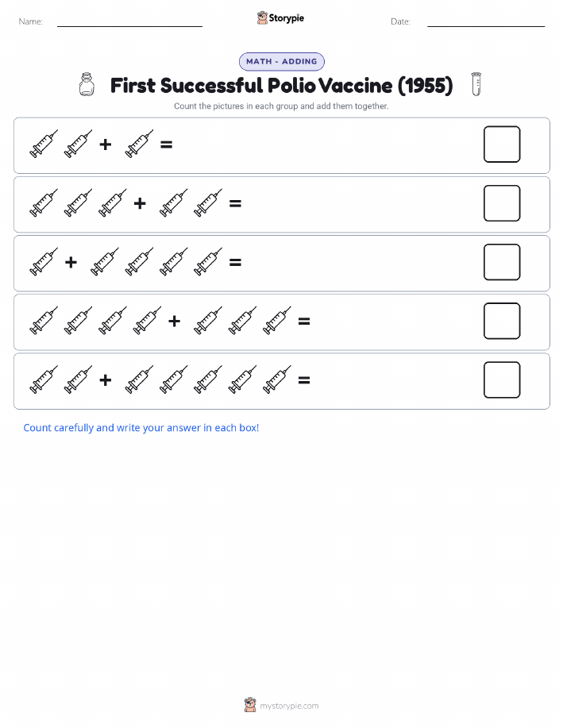Click the bear icon in the footer
This screenshot has width=563, height=728.
pos(250,705)
